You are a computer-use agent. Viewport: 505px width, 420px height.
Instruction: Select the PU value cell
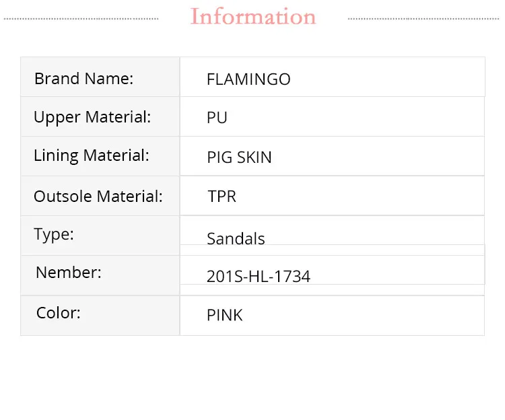[217, 118]
